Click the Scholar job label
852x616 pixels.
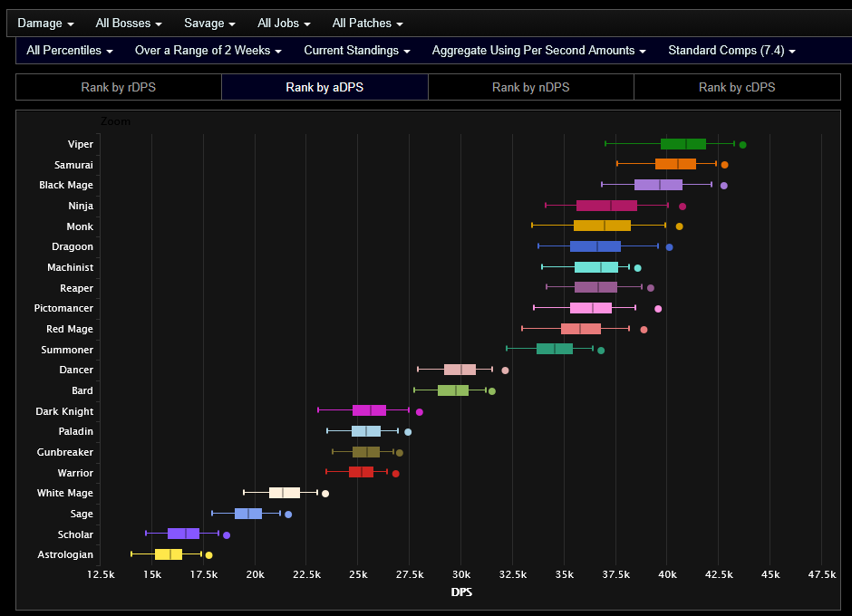[x=75, y=534]
